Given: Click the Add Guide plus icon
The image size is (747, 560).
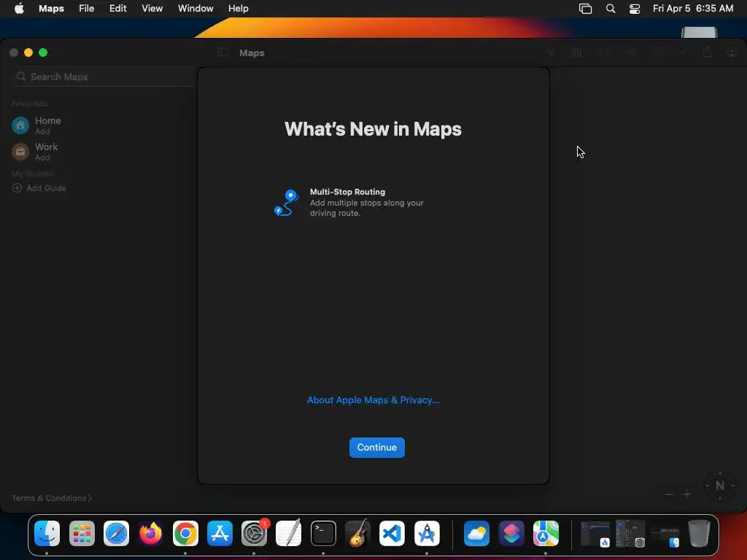Looking at the screenshot, I should click(x=17, y=188).
